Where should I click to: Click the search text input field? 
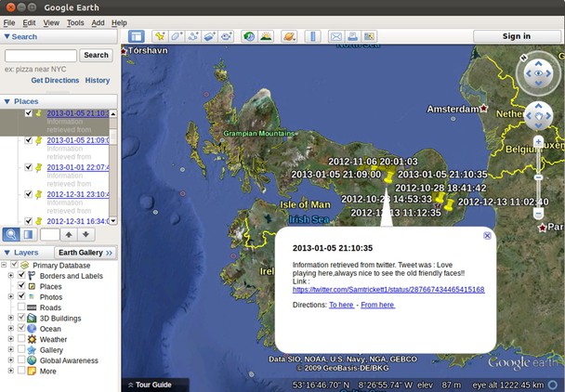point(41,56)
